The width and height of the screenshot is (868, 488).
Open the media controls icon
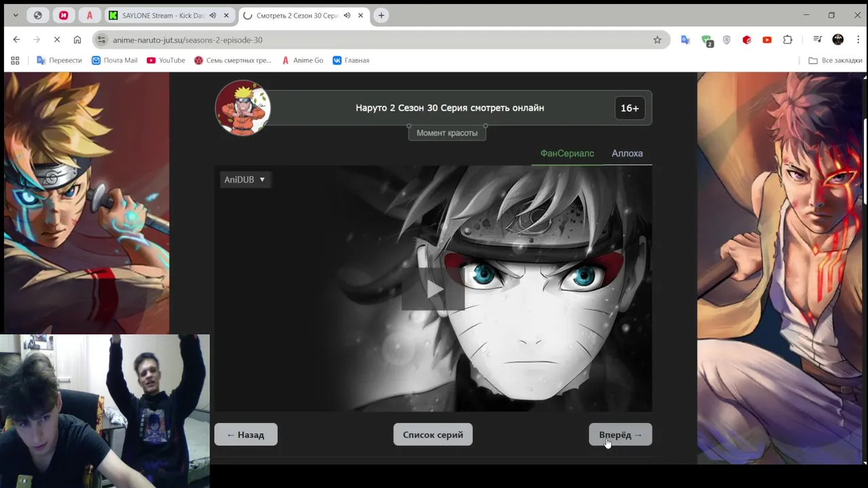[x=818, y=40]
